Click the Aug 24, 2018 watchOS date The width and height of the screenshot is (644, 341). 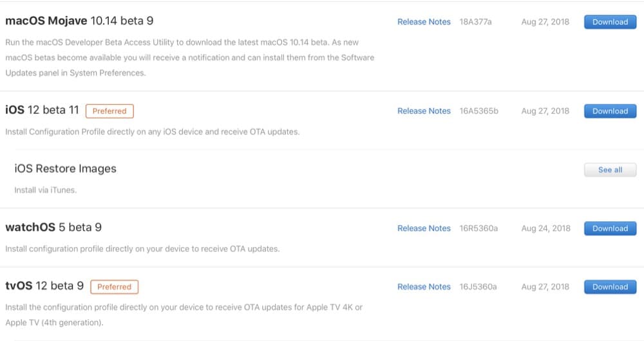point(546,228)
